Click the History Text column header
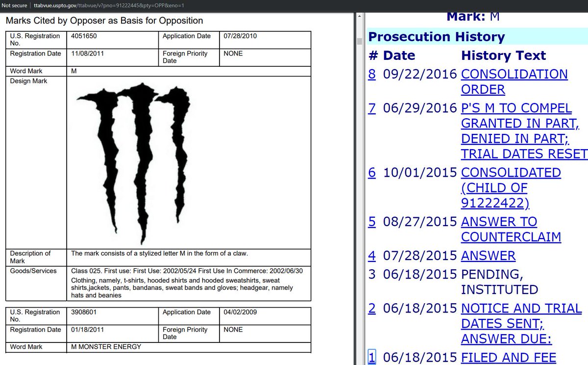Image resolution: width=588 pixels, height=365 pixels. [x=504, y=55]
